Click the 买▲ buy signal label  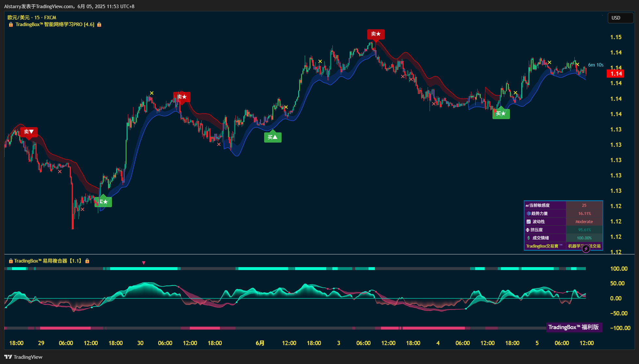tap(273, 137)
